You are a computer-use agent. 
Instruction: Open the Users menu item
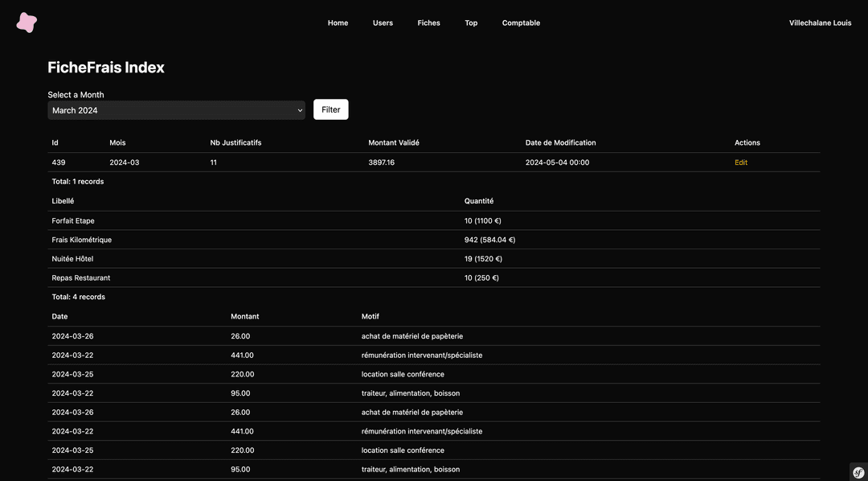[383, 23]
